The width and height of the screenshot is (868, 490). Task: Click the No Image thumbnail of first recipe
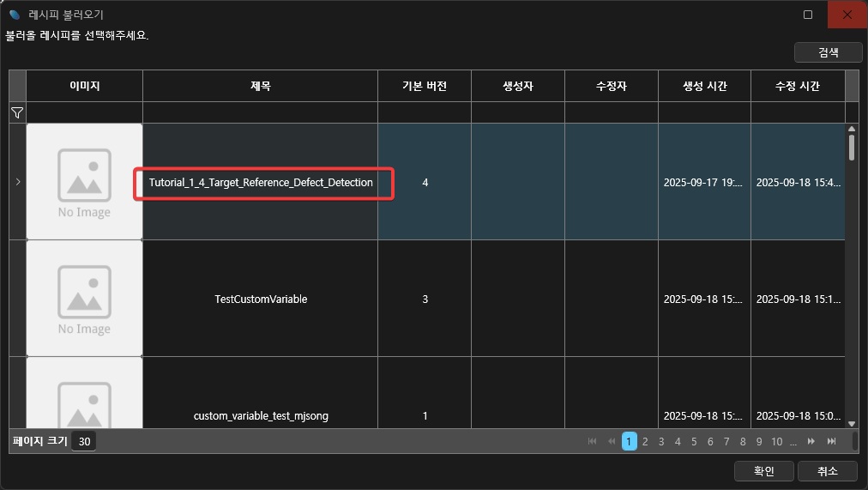(x=84, y=182)
